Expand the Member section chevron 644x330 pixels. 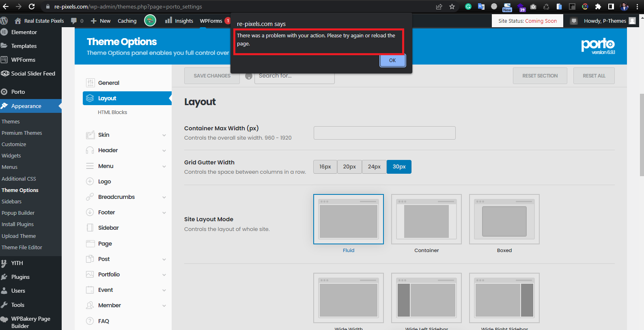[x=164, y=306]
